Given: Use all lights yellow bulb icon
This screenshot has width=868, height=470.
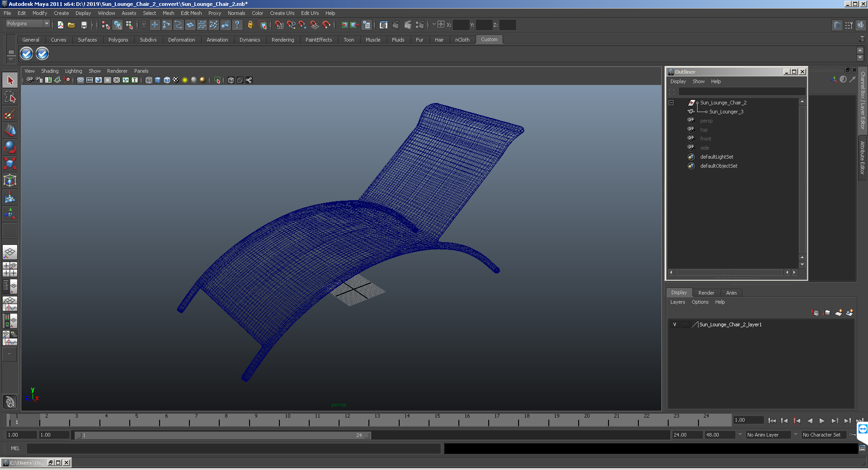Looking at the screenshot, I should [x=185, y=80].
